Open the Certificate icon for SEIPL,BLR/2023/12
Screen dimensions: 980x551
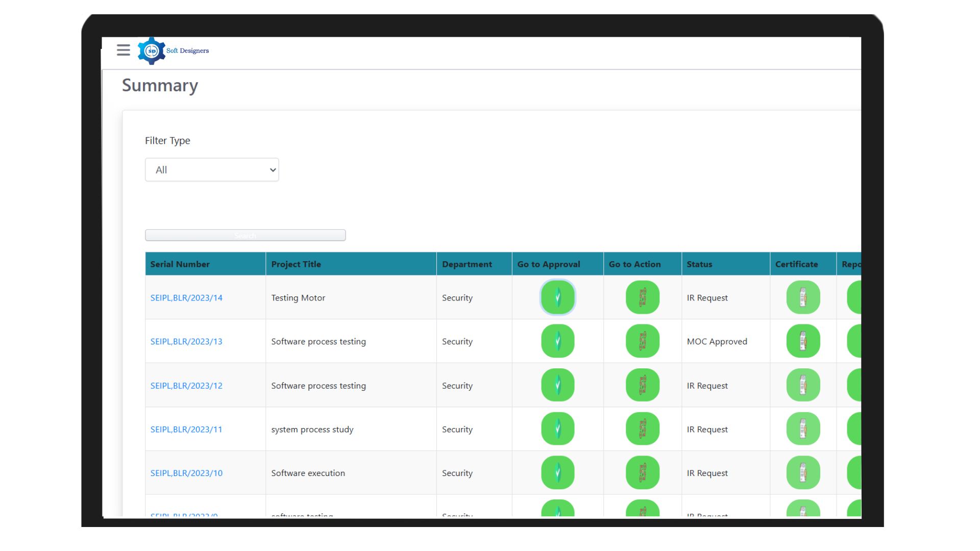click(803, 385)
